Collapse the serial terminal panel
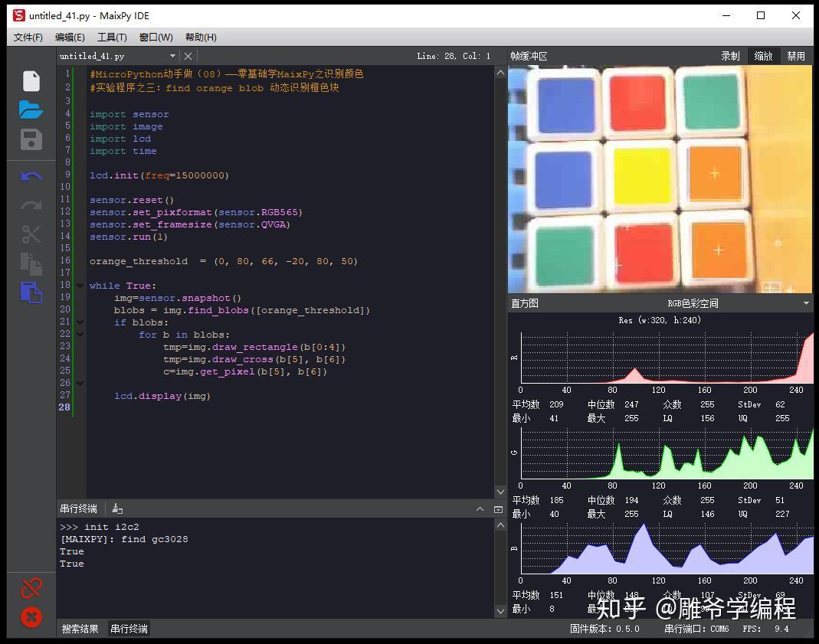 [x=480, y=508]
